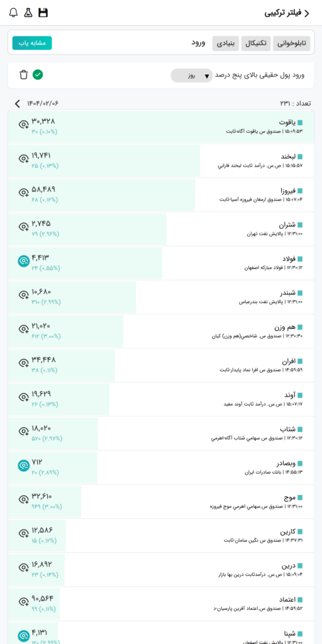The image size is (322, 644).
Task: Open the موج fund row
Action: tap(161, 501)
